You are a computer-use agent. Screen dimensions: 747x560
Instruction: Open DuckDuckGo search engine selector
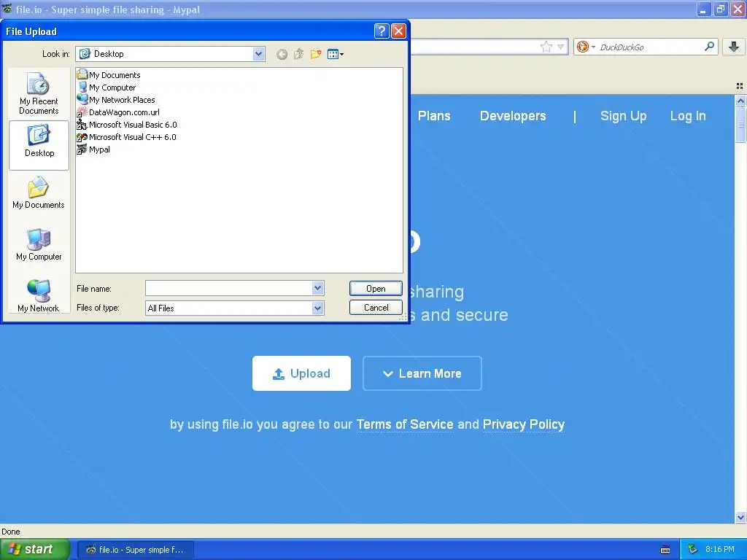[586, 47]
